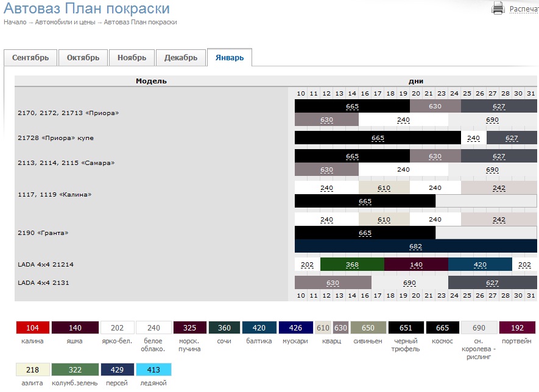The width and height of the screenshot is (539, 392).
Task: Click model name LADA 4x4 21214
Action: pos(46,264)
